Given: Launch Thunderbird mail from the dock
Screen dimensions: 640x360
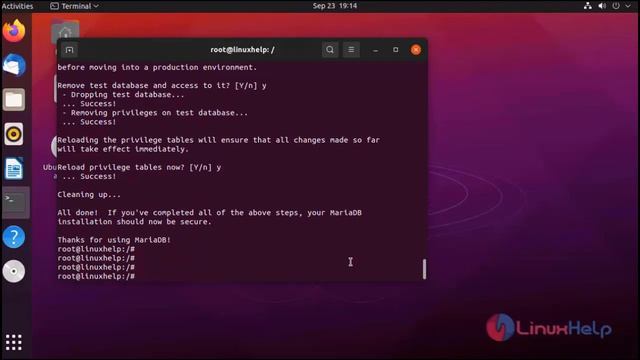Looking at the screenshot, I should tap(14, 65).
